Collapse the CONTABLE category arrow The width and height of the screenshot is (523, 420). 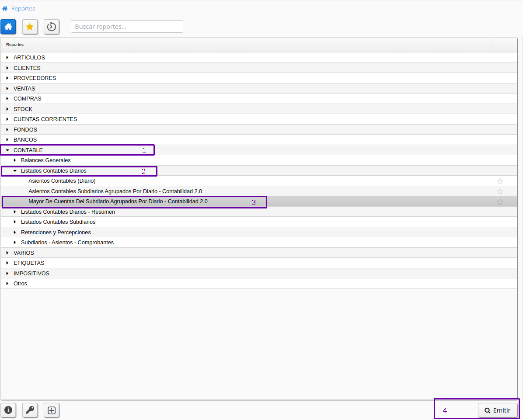pyautogui.click(x=7, y=150)
